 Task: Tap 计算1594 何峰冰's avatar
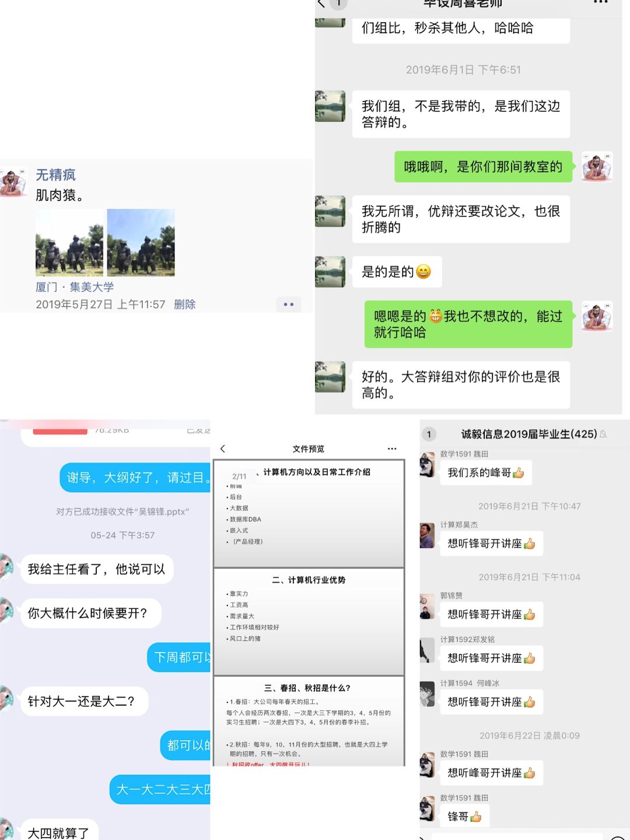click(x=428, y=694)
